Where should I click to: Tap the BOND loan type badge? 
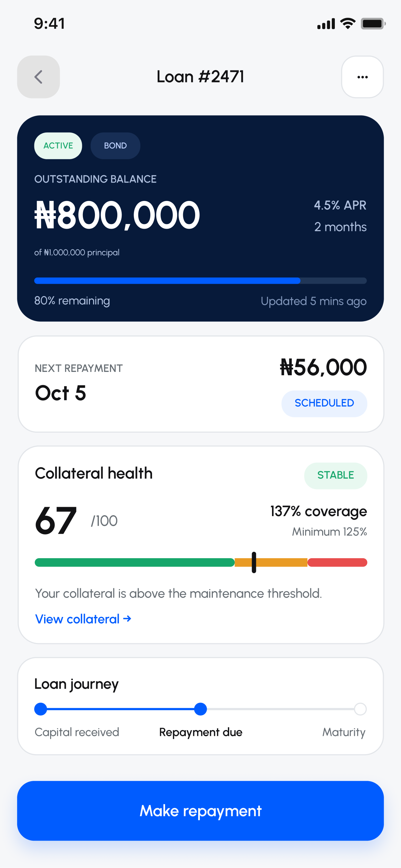click(x=115, y=146)
